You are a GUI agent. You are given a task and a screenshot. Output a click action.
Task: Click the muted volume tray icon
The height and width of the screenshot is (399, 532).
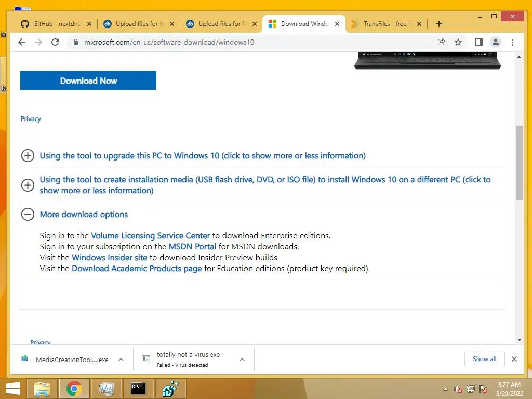click(x=458, y=389)
